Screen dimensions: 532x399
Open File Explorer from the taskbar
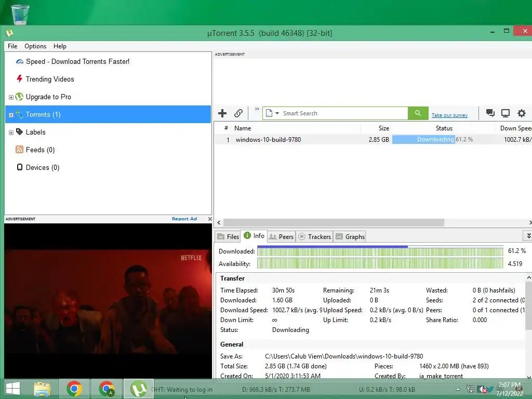(42, 389)
